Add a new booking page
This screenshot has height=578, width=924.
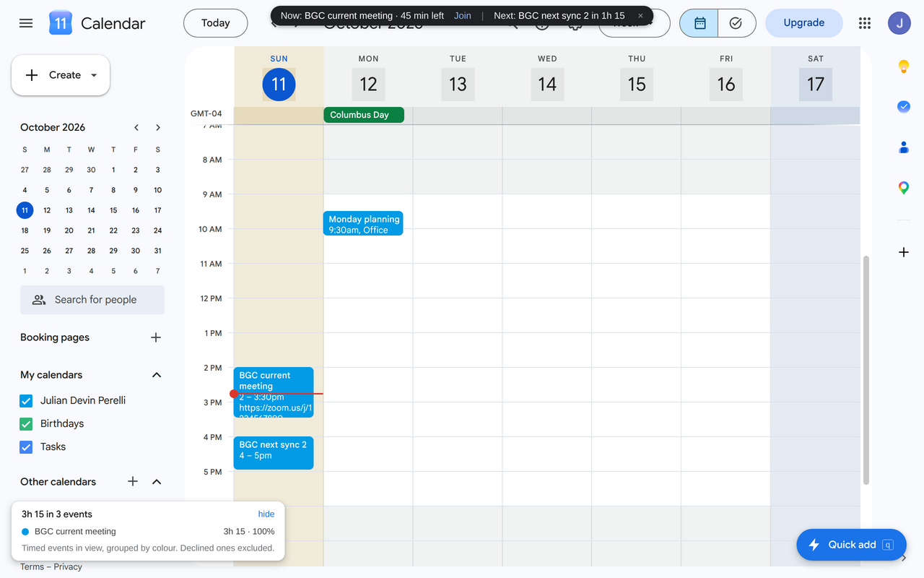[x=156, y=337]
